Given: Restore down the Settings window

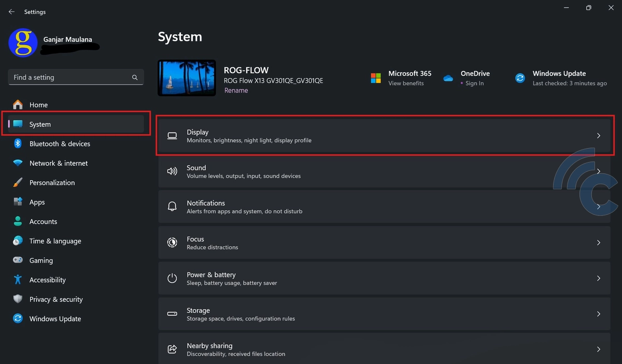Looking at the screenshot, I should point(588,8).
